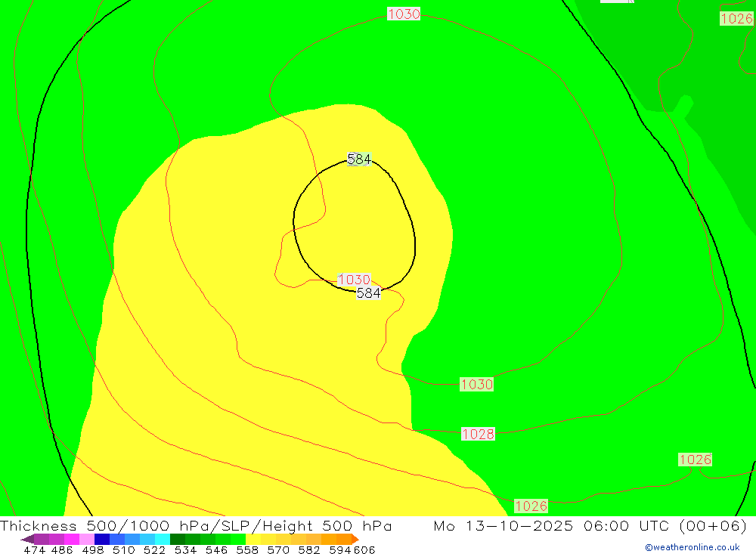Select legend value 606

click(x=364, y=549)
